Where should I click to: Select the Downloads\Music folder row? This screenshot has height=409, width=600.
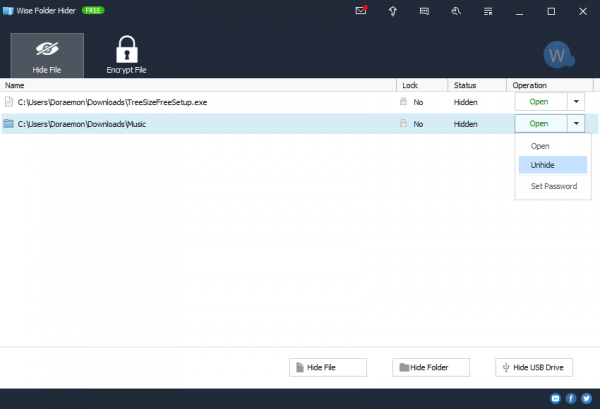(299, 124)
